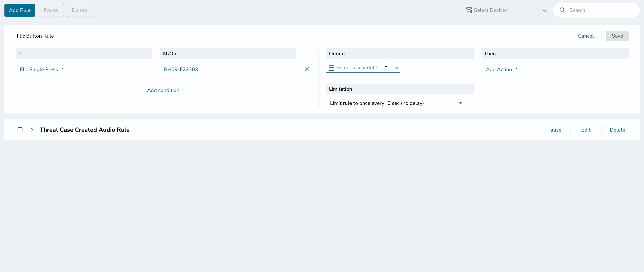Cancel editing the rule
644x272 pixels.
pyautogui.click(x=586, y=36)
